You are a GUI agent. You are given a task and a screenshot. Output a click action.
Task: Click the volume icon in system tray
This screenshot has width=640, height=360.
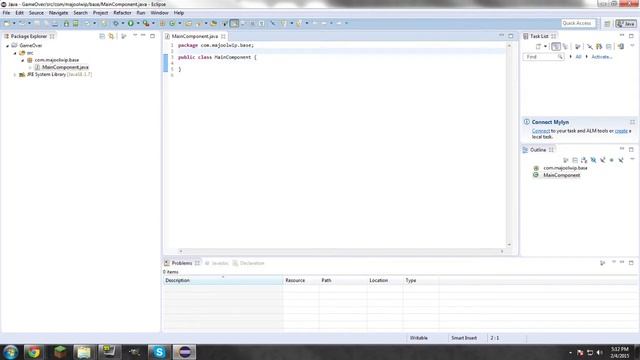(x=599, y=353)
